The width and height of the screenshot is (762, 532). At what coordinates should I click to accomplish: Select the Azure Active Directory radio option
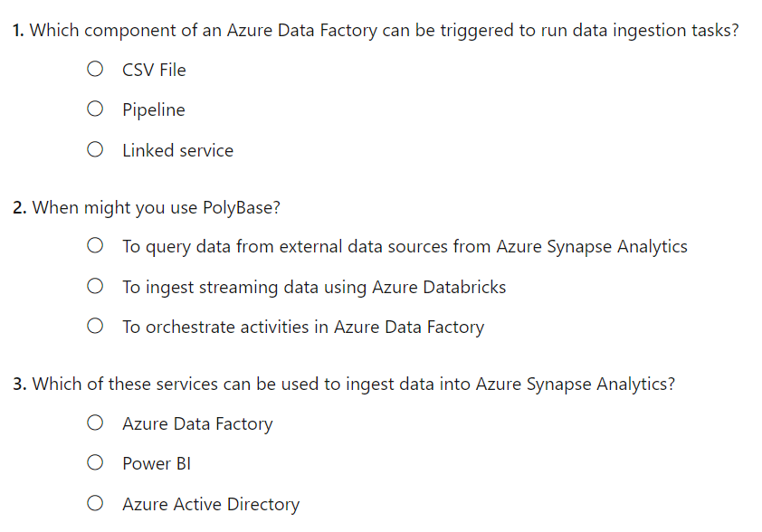click(95, 503)
